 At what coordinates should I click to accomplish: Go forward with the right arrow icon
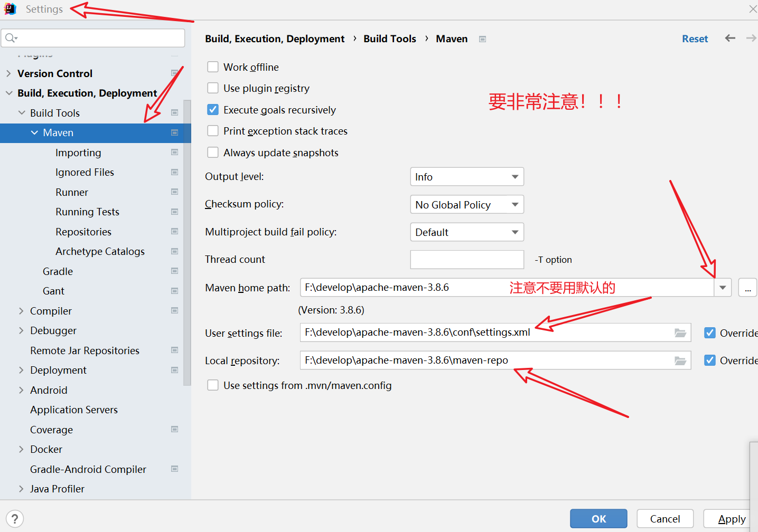coord(751,38)
